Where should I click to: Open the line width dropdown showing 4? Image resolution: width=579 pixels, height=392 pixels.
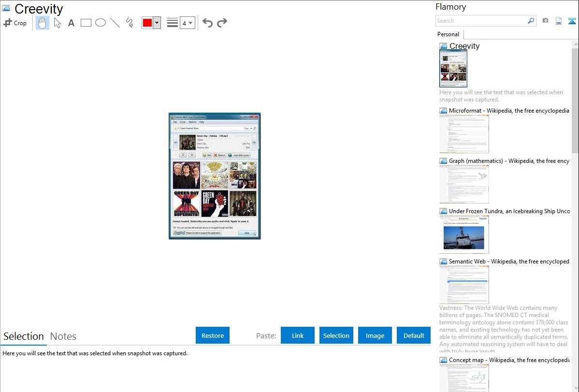click(x=187, y=23)
